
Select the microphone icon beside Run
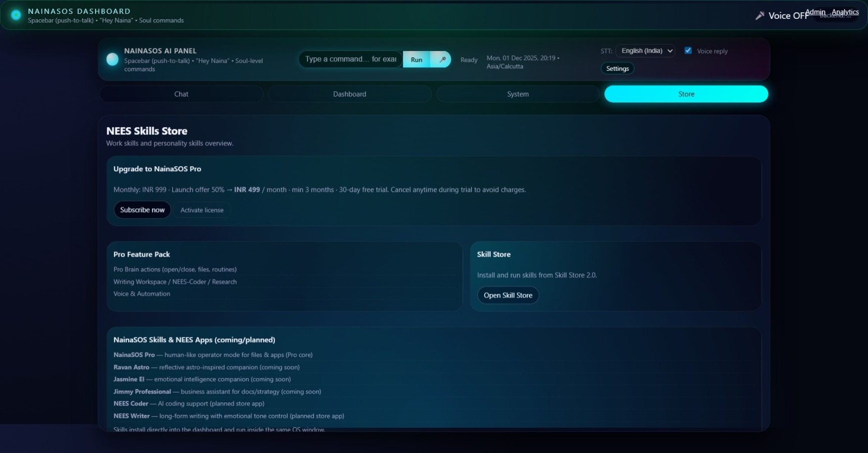442,59
